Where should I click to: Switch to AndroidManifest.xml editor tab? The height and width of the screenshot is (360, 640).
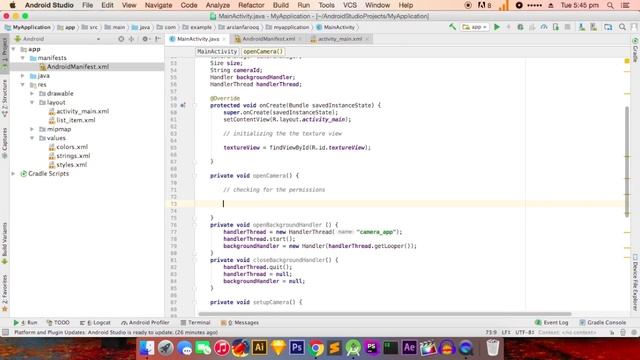[x=268, y=39]
